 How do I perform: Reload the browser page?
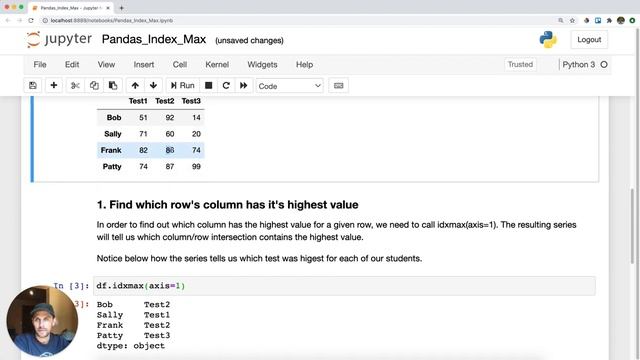[x=31, y=20]
